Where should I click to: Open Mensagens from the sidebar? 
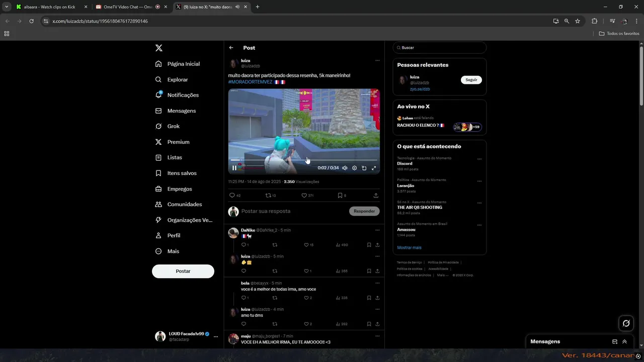pos(176,111)
